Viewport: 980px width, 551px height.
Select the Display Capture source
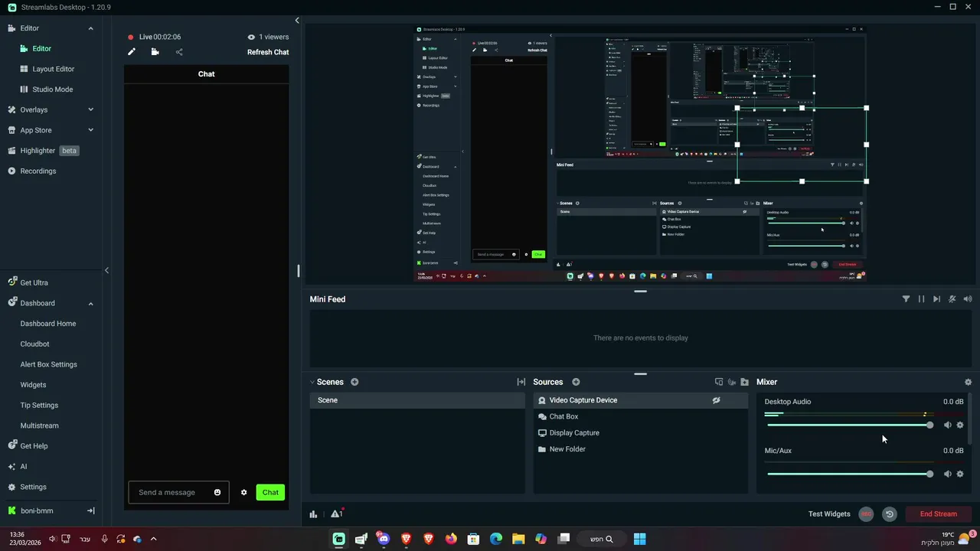[641, 433]
